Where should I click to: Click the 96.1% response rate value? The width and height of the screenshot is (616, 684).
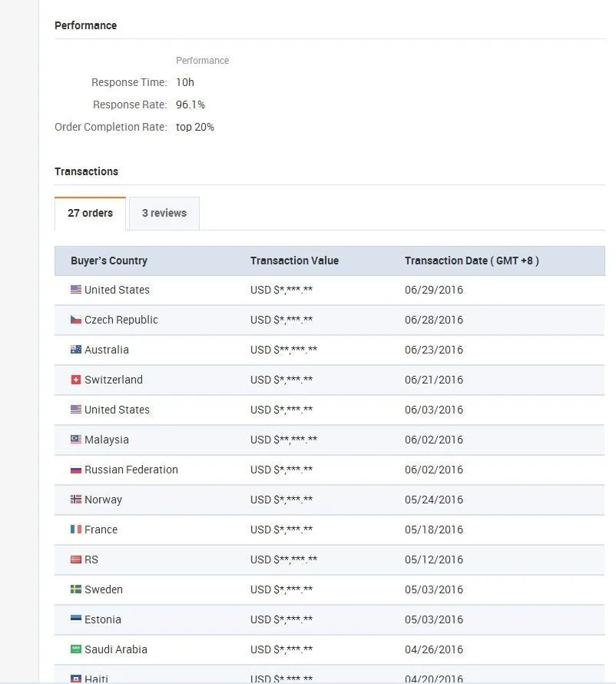[190, 105]
